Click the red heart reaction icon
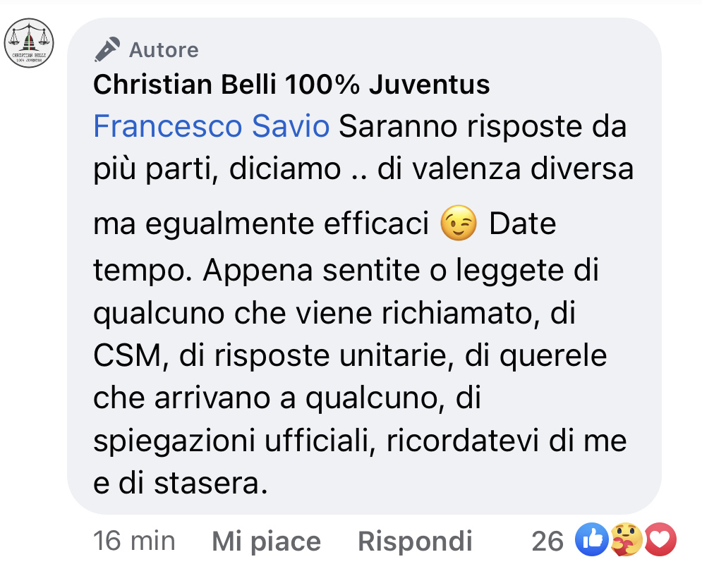Screen dimensions: 702x588 (x=660, y=539)
